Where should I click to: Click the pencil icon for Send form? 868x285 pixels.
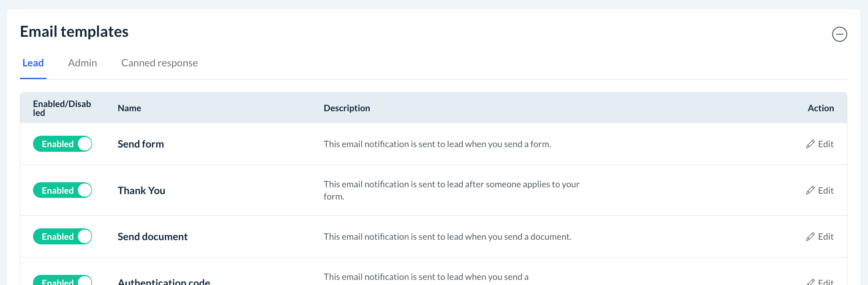[810, 144]
